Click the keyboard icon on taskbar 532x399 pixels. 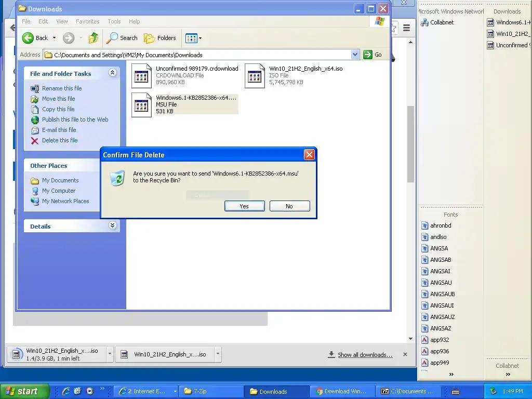(x=456, y=392)
